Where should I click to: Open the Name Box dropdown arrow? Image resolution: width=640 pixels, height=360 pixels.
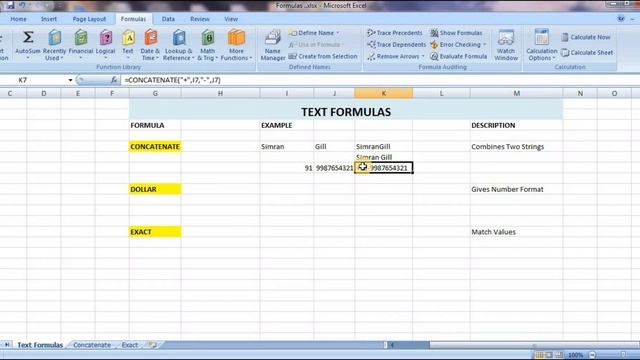pyautogui.click(x=70, y=80)
